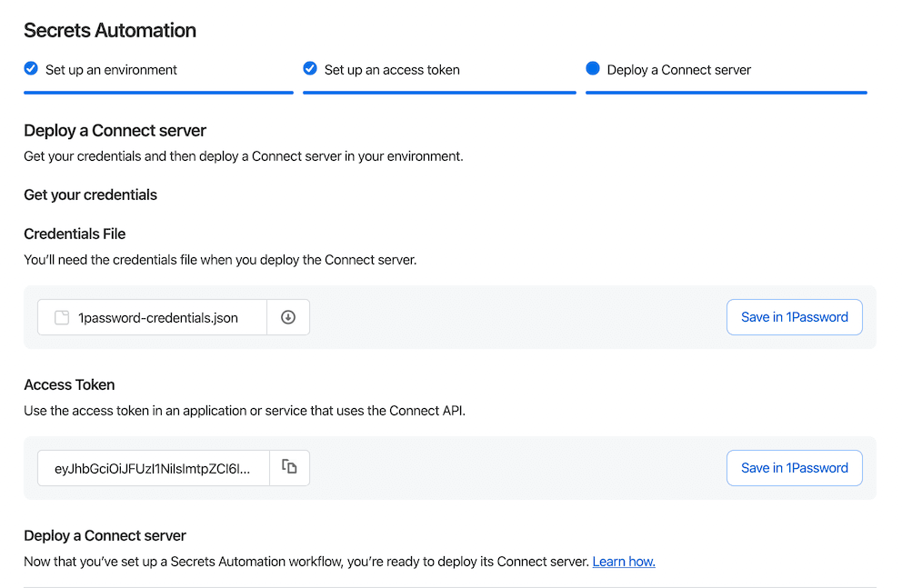Click the blue dot beside Deploy a Connect server step
This screenshot has height=588, width=902.
[x=593, y=69]
